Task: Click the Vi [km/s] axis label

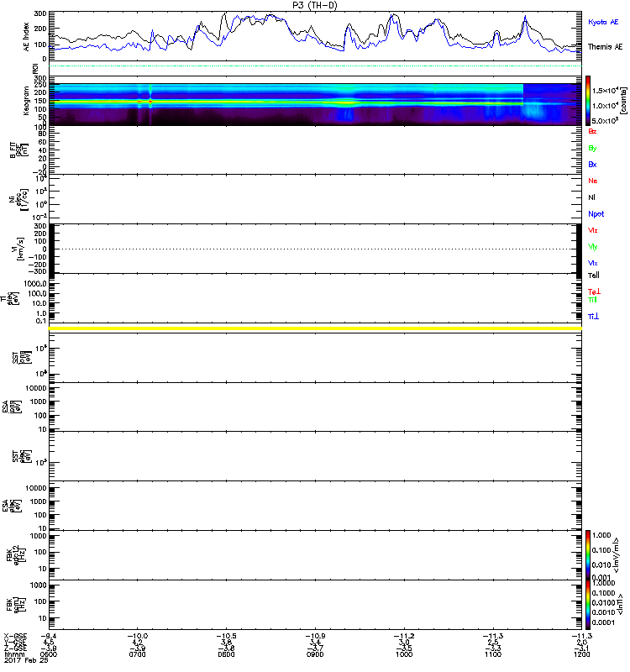Action: coord(20,249)
